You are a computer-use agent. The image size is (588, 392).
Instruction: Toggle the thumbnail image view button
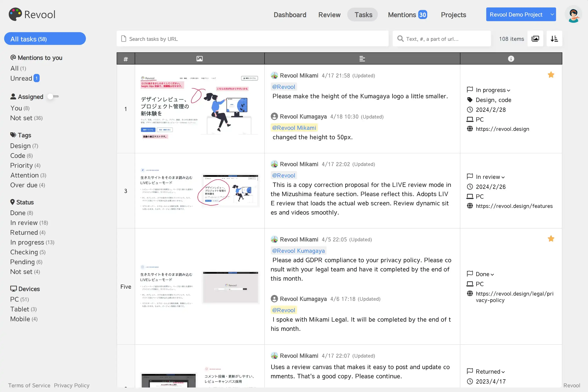point(535,38)
